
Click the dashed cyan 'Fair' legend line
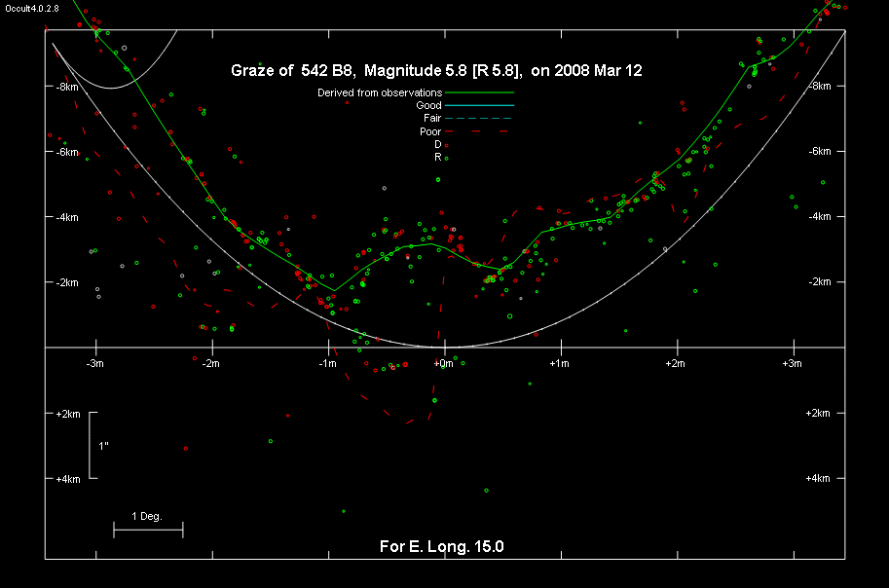[x=478, y=118]
